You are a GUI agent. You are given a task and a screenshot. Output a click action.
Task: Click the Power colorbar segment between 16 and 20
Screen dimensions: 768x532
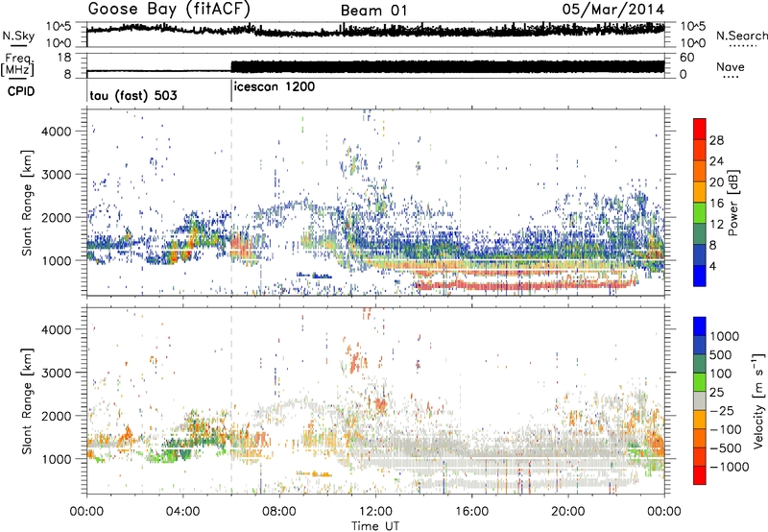pyautogui.click(x=700, y=192)
